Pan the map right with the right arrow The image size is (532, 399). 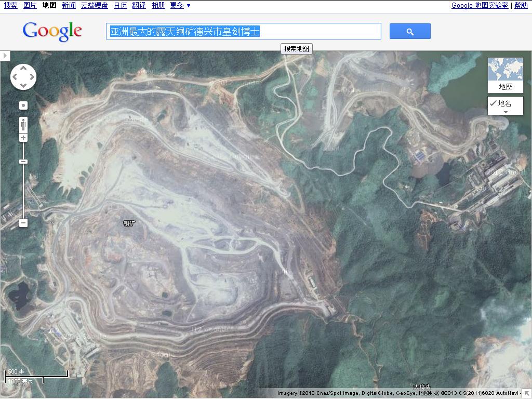(x=32, y=77)
